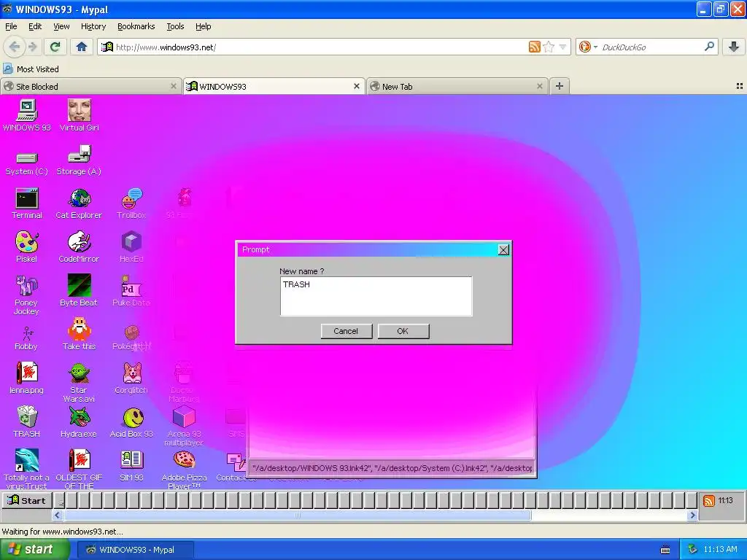Launch the Poney Jockey game icon
The width and height of the screenshot is (747, 560).
[27, 295]
